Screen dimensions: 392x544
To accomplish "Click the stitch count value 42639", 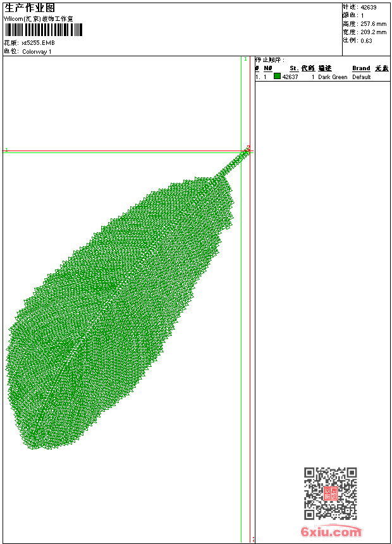I will [369, 8].
